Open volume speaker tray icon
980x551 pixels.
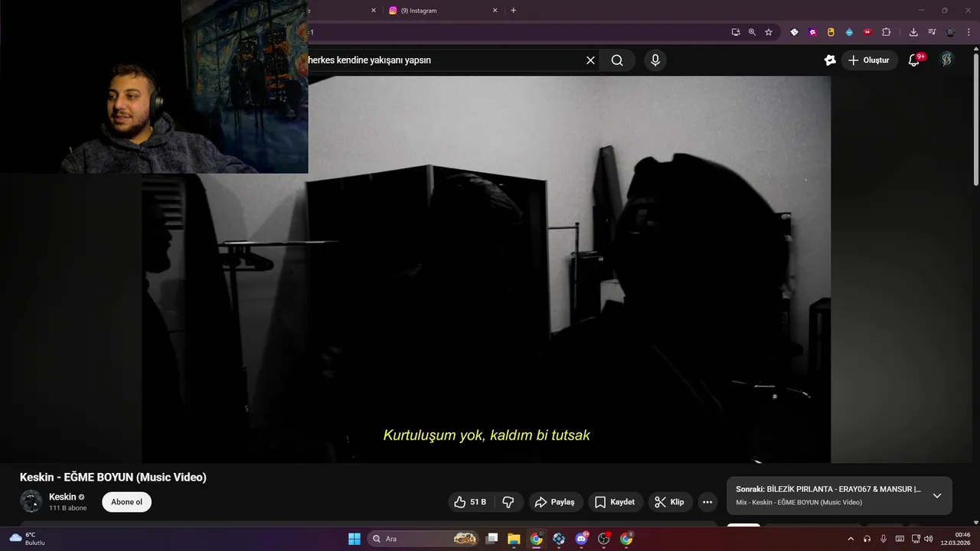point(929,539)
